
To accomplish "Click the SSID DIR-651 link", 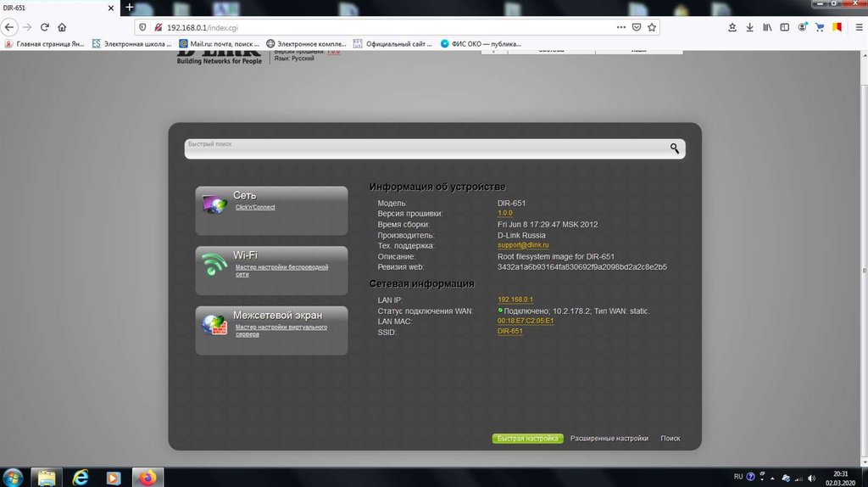I will 509,332.
